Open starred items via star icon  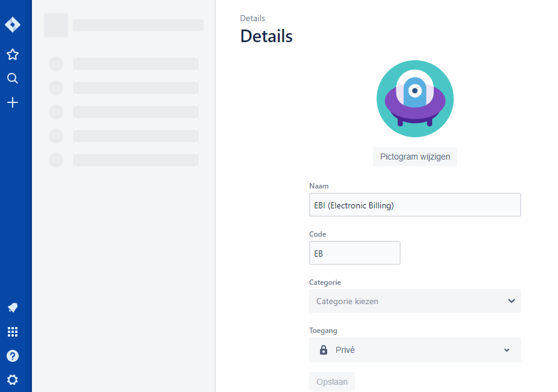pos(13,55)
